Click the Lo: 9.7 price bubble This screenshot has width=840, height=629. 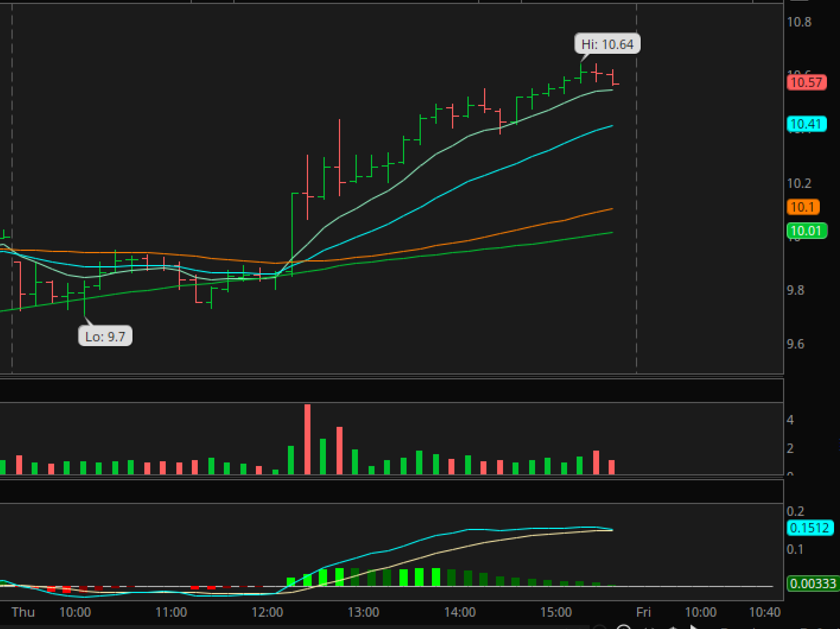(x=105, y=336)
